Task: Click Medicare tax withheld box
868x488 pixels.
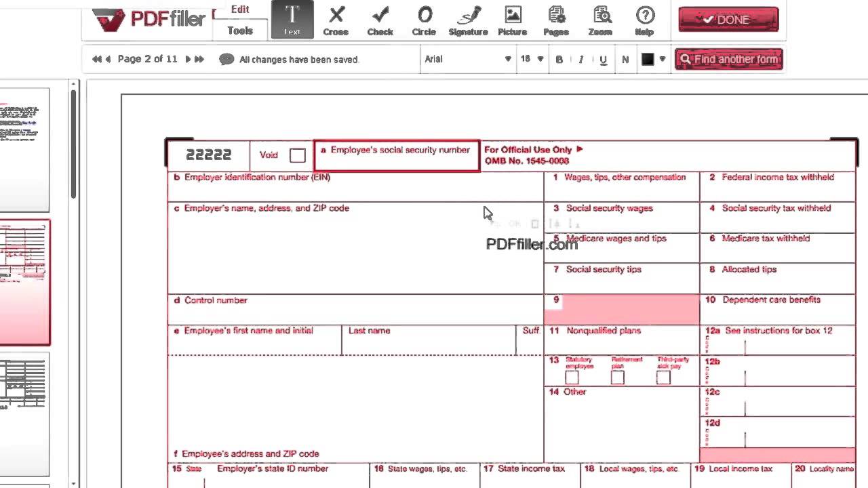Action: coord(778,248)
